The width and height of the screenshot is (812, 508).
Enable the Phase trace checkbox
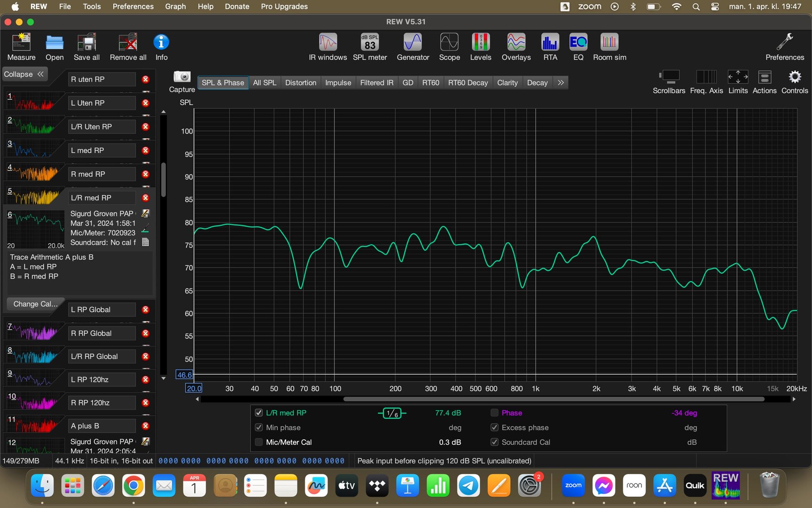(x=494, y=413)
